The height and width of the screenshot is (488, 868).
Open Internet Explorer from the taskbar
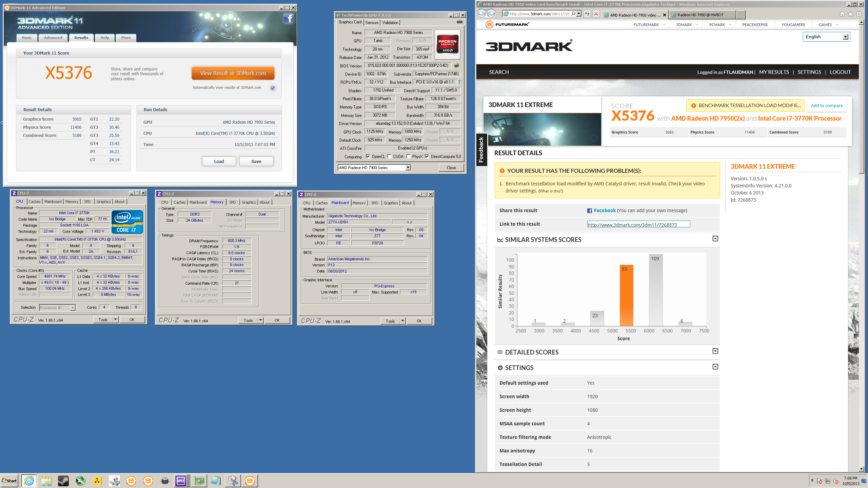pyautogui.click(x=29, y=481)
